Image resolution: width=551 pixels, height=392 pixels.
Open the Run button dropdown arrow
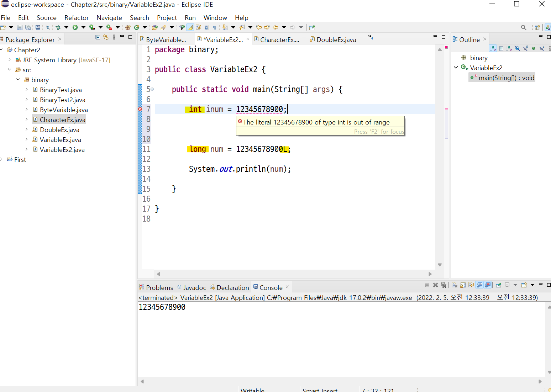(x=83, y=27)
